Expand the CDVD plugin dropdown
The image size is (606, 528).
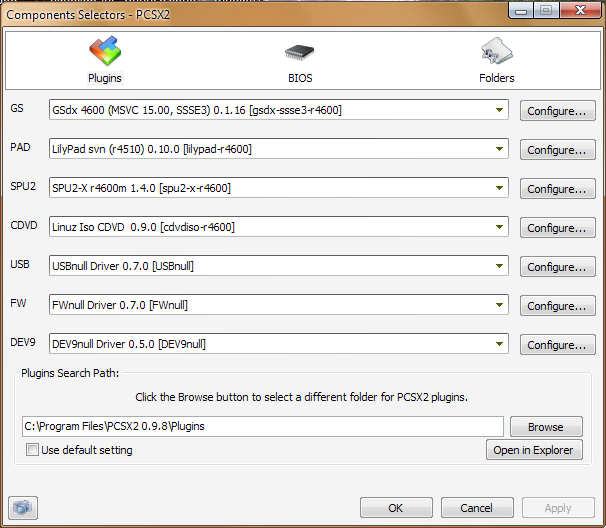tap(499, 227)
